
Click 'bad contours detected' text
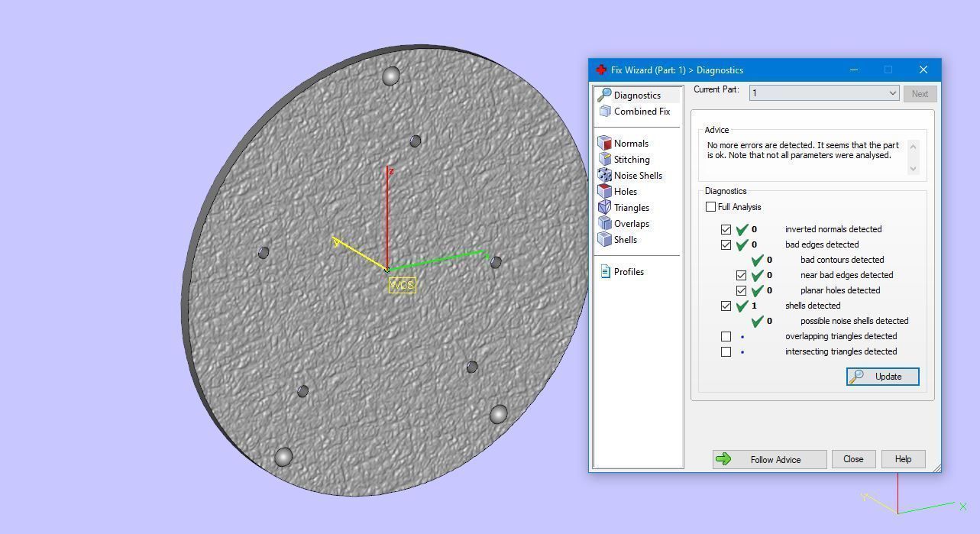[x=842, y=260]
